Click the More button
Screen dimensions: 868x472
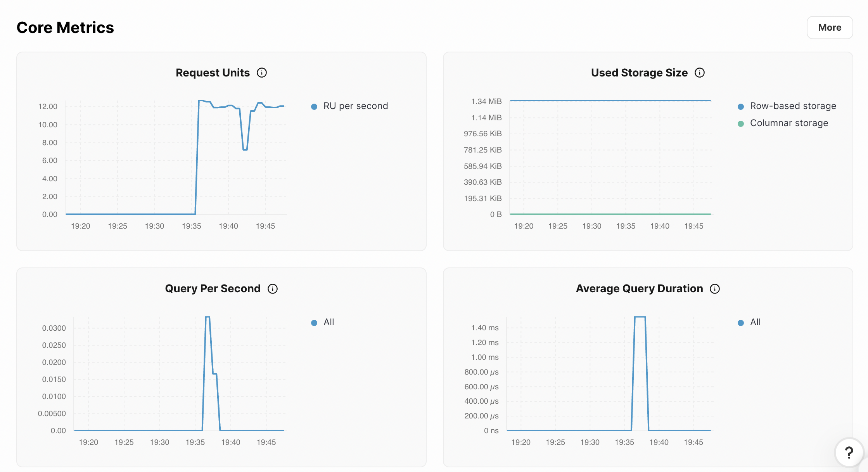(830, 28)
